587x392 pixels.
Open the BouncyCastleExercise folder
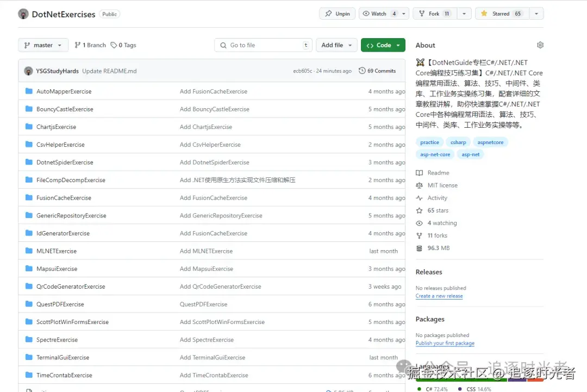tap(65, 109)
